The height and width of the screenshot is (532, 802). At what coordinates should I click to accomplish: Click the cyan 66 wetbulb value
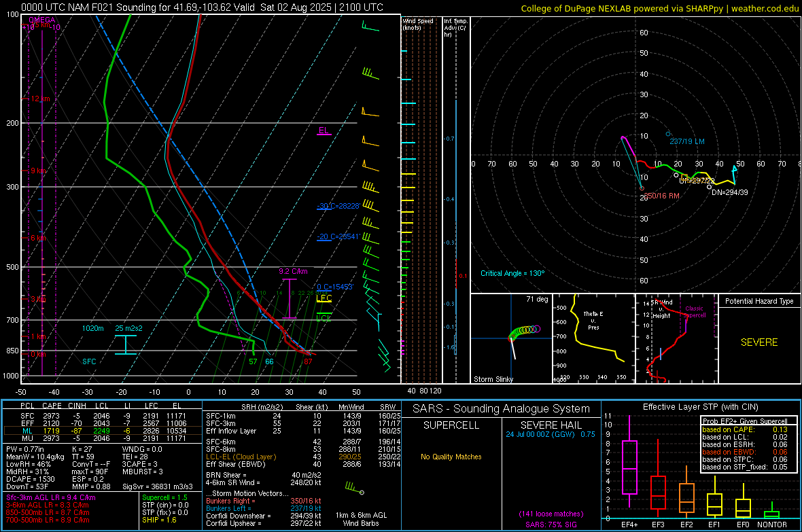(269, 361)
